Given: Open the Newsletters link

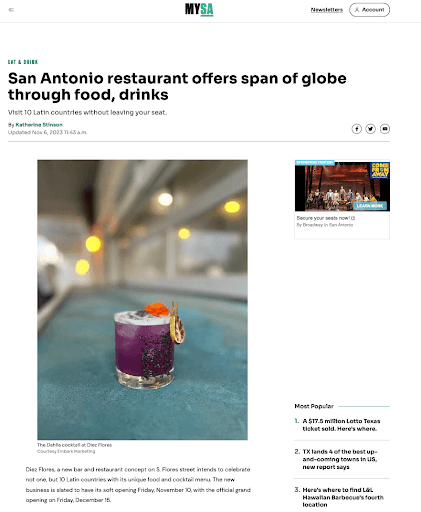Looking at the screenshot, I should (x=327, y=10).
